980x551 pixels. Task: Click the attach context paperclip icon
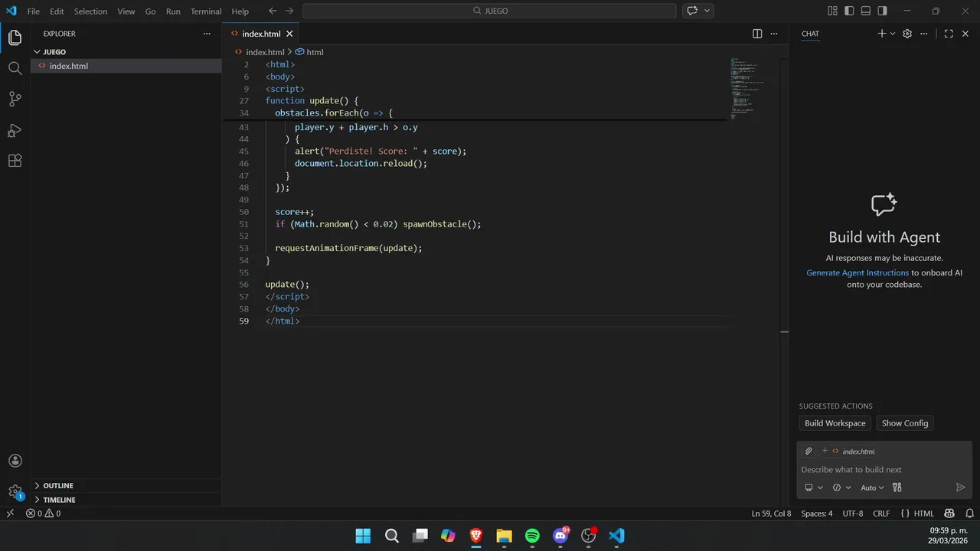point(808,452)
